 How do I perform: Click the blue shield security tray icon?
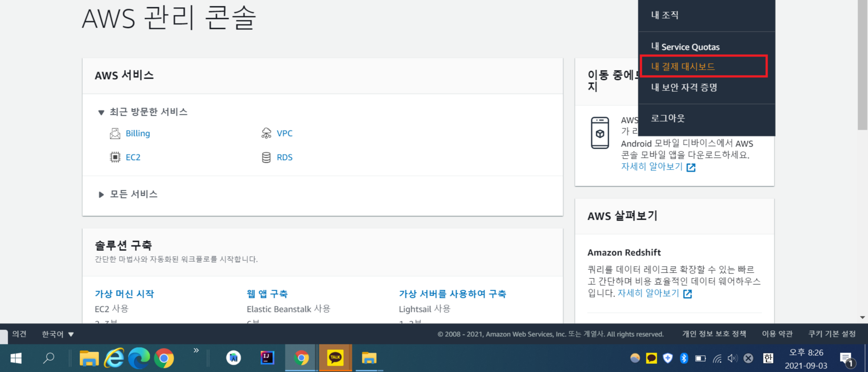coord(668,358)
